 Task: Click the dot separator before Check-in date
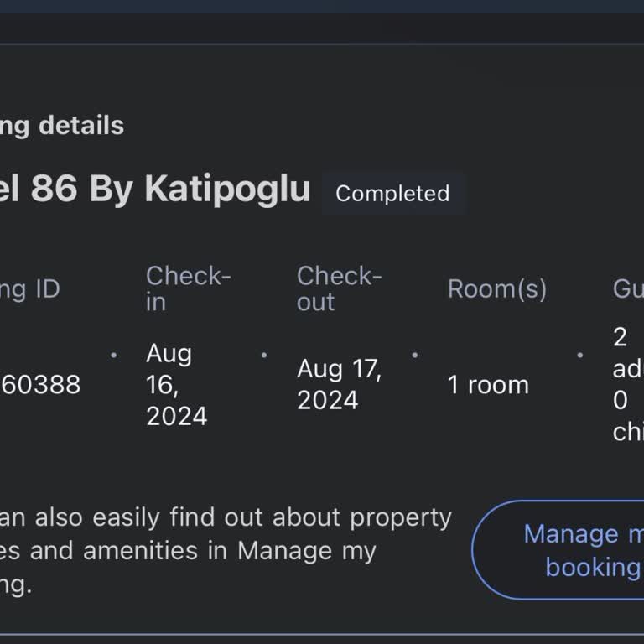(113, 355)
